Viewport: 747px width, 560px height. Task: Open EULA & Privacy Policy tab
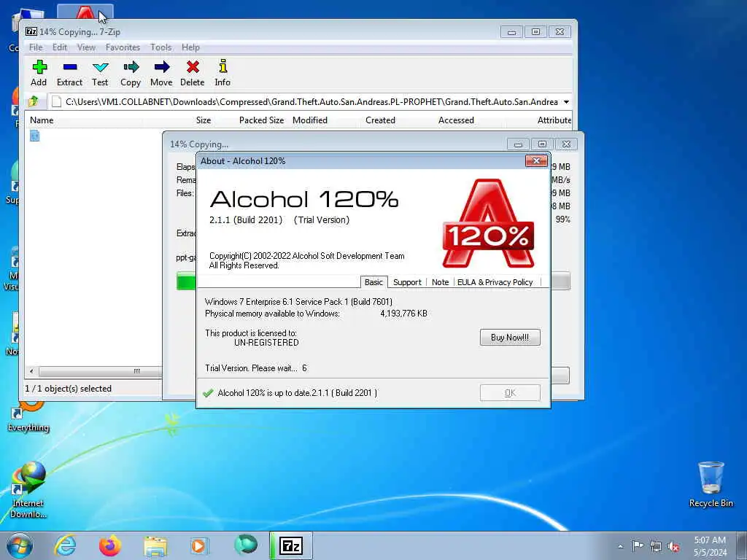[495, 282]
